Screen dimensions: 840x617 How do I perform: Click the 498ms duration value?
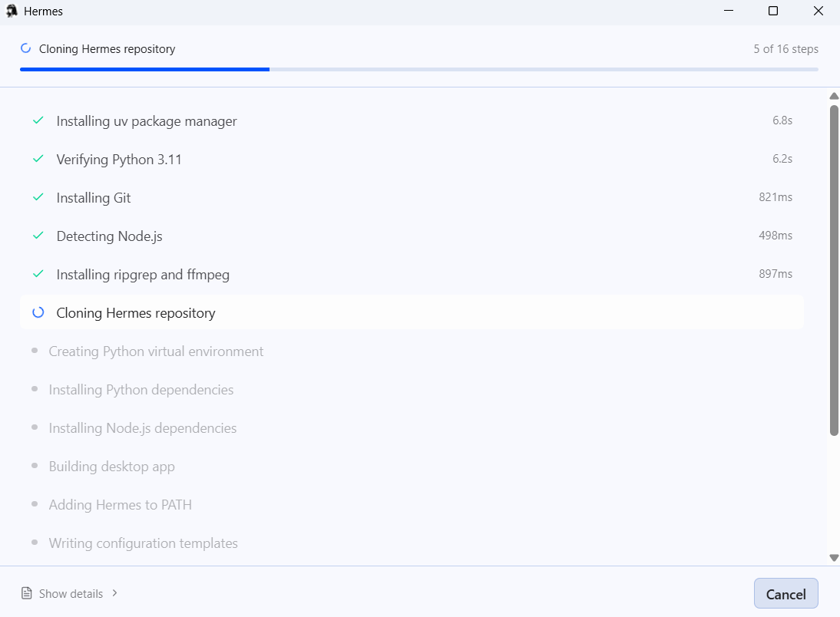[x=776, y=235]
